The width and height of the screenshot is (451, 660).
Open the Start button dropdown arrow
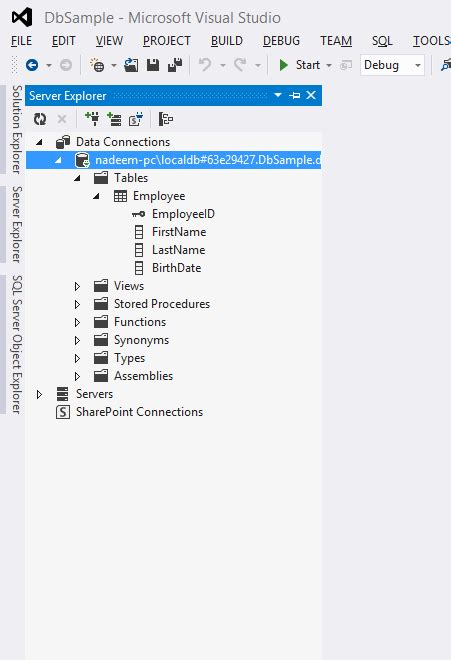(x=329, y=65)
